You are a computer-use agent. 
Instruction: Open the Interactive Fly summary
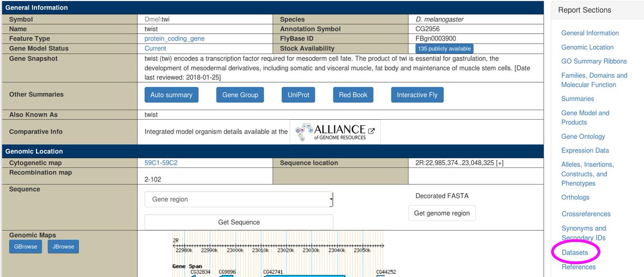[417, 95]
